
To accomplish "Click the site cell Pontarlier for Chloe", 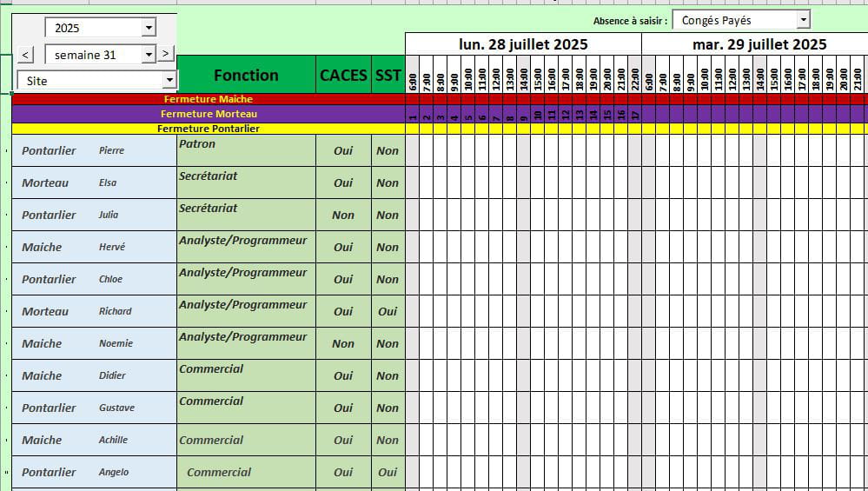I will tap(49, 279).
